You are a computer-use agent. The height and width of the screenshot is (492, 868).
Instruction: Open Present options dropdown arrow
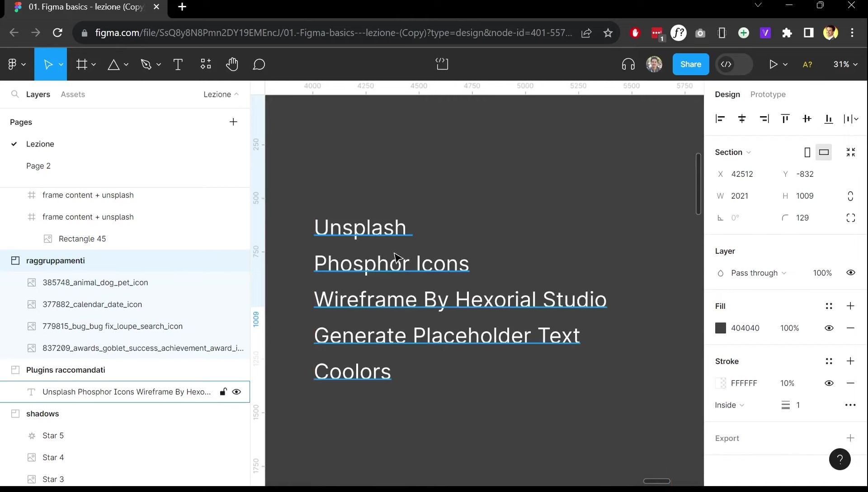pyautogui.click(x=785, y=65)
